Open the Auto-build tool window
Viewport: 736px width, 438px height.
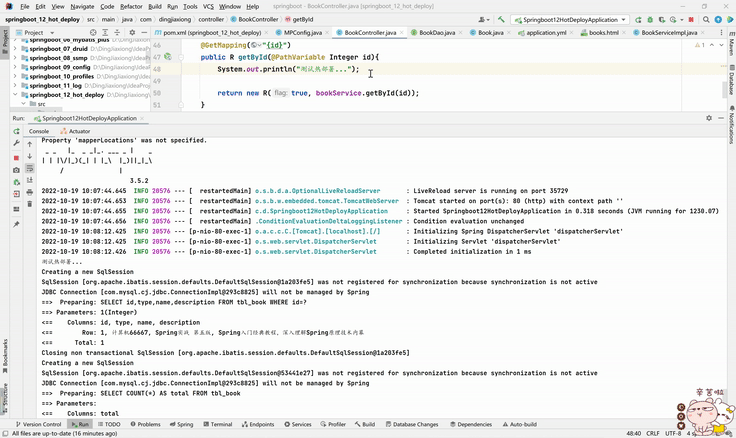coord(520,424)
